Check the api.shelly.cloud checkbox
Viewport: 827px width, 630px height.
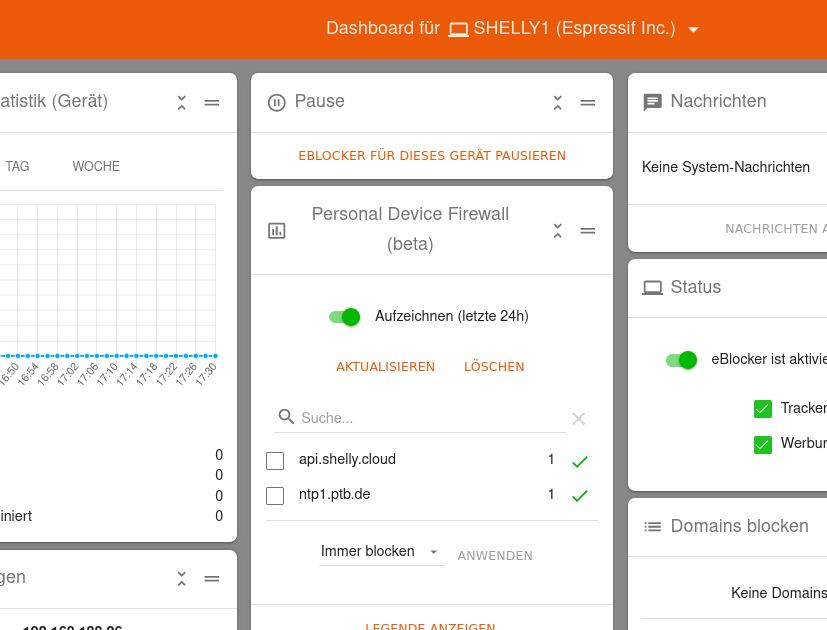click(x=275, y=461)
